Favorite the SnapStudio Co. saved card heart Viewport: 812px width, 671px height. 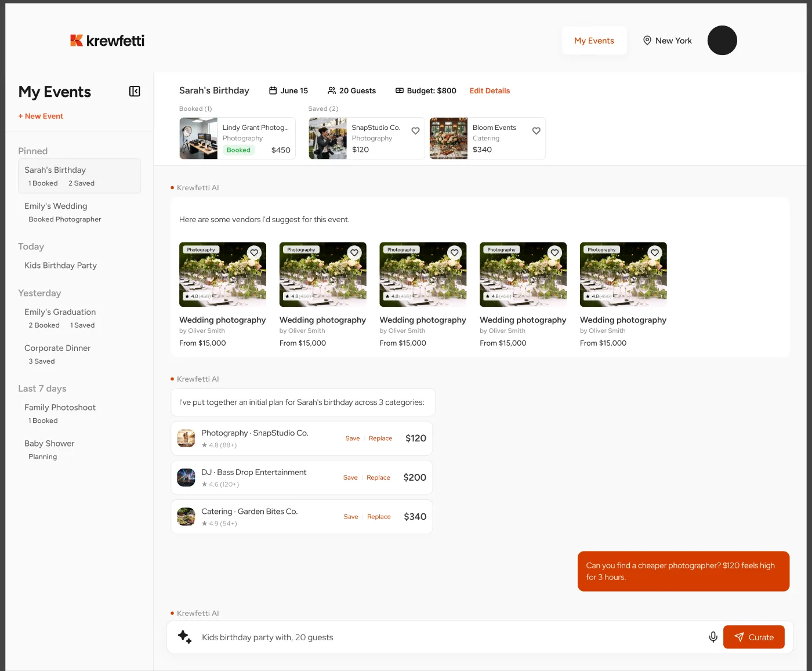click(x=415, y=131)
